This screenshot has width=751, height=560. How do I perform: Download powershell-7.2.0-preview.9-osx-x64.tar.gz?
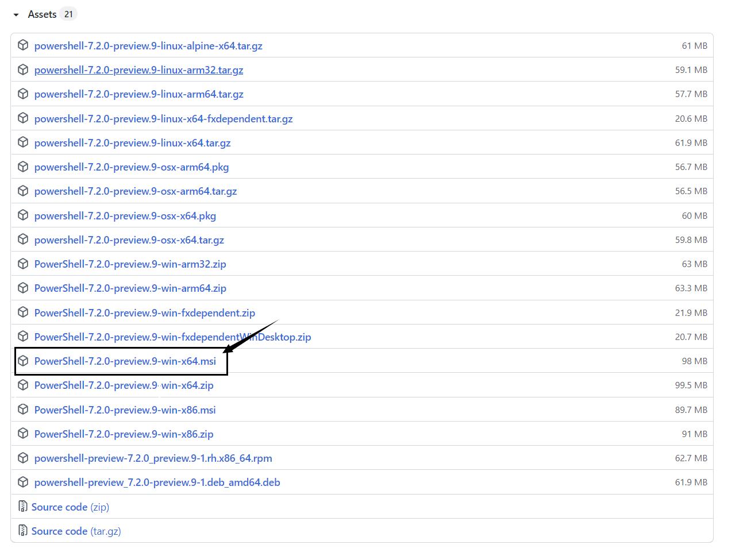(129, 240)
